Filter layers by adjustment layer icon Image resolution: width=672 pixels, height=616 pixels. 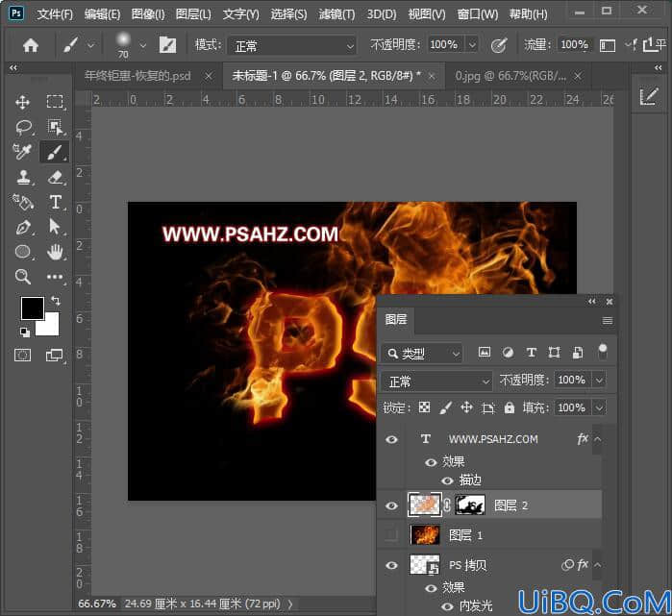point(508,353)
